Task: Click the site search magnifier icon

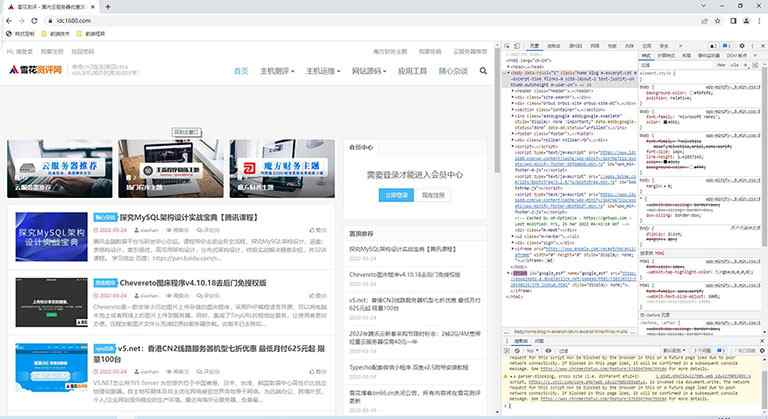Action: point(483,71)
